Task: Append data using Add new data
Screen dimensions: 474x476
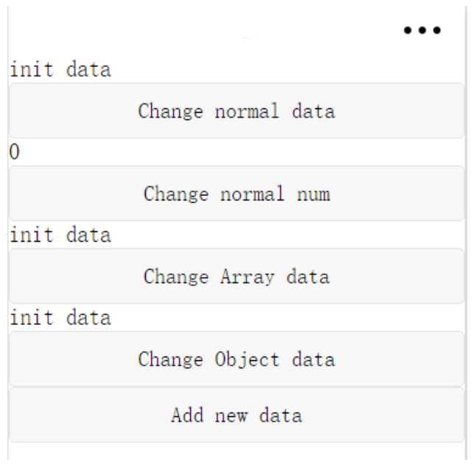Action: point(237,415)
